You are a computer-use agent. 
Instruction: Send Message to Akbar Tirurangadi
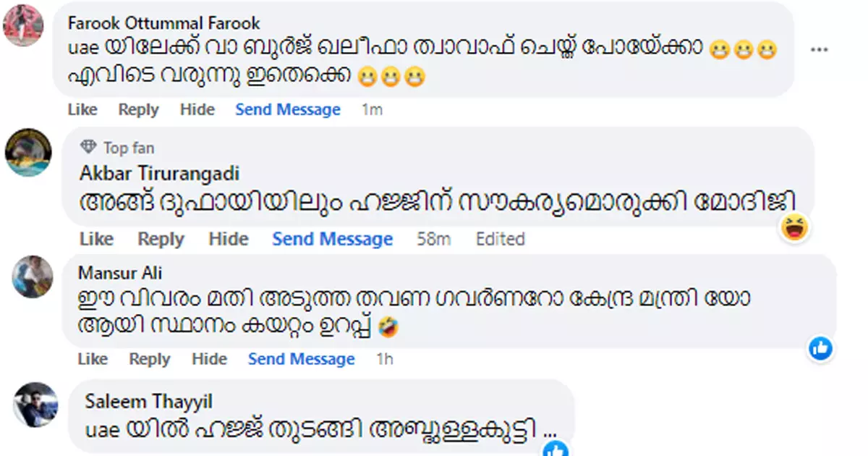click(x=333, y=239)
